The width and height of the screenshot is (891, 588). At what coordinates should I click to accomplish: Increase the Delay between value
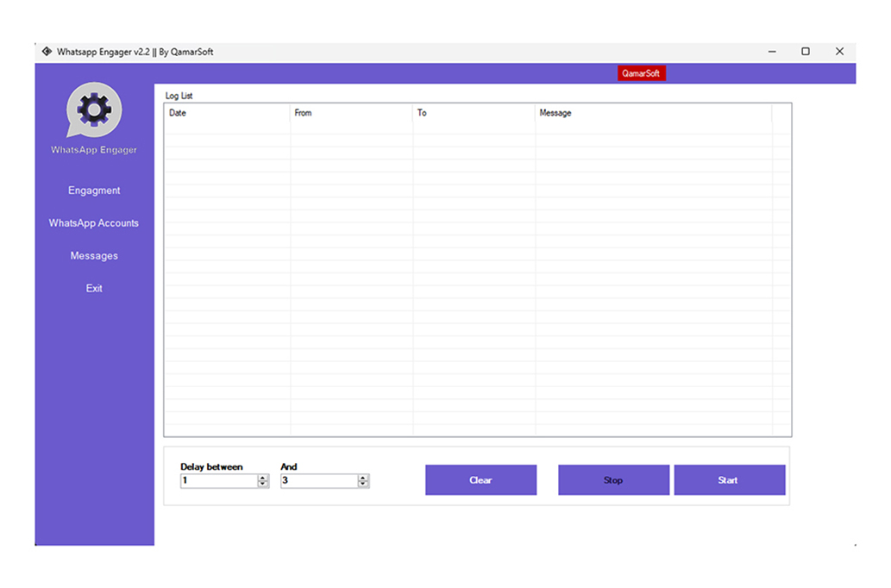[x=262, y=478]
